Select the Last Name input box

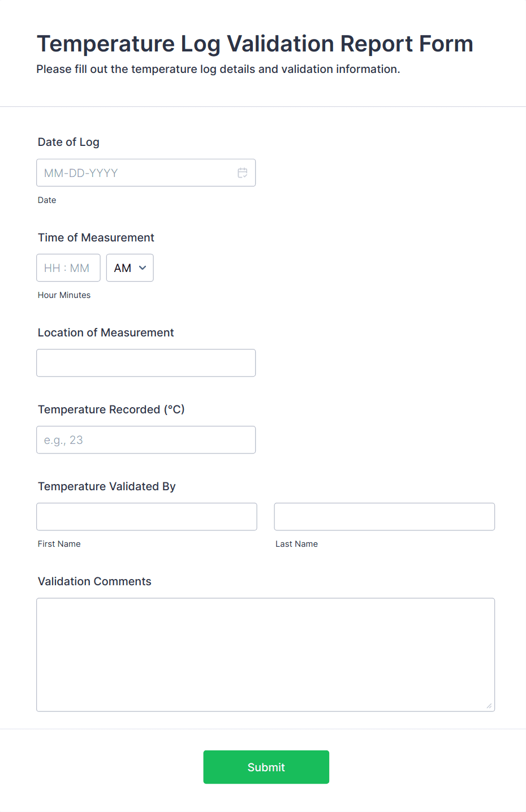point(385,517)
